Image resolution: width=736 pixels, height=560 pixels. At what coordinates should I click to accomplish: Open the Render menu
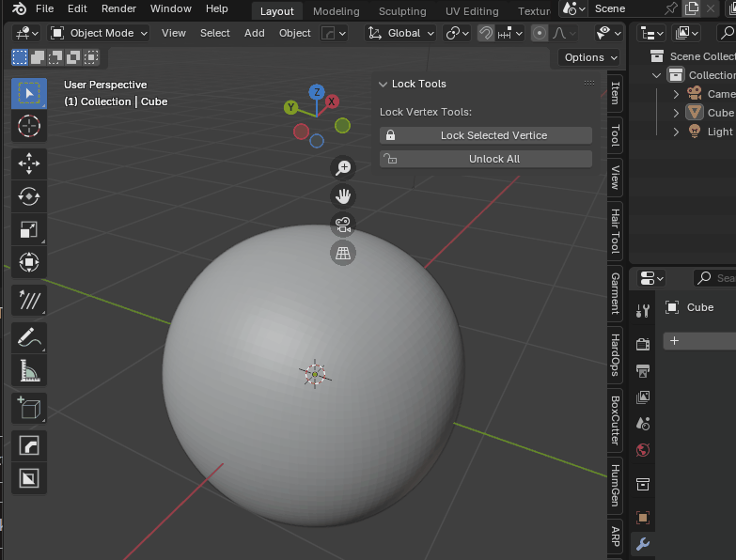(x=118, y=8)
